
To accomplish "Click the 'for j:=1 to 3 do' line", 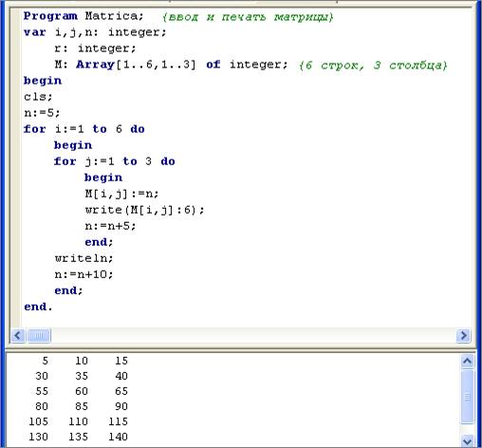I will 114,161.
